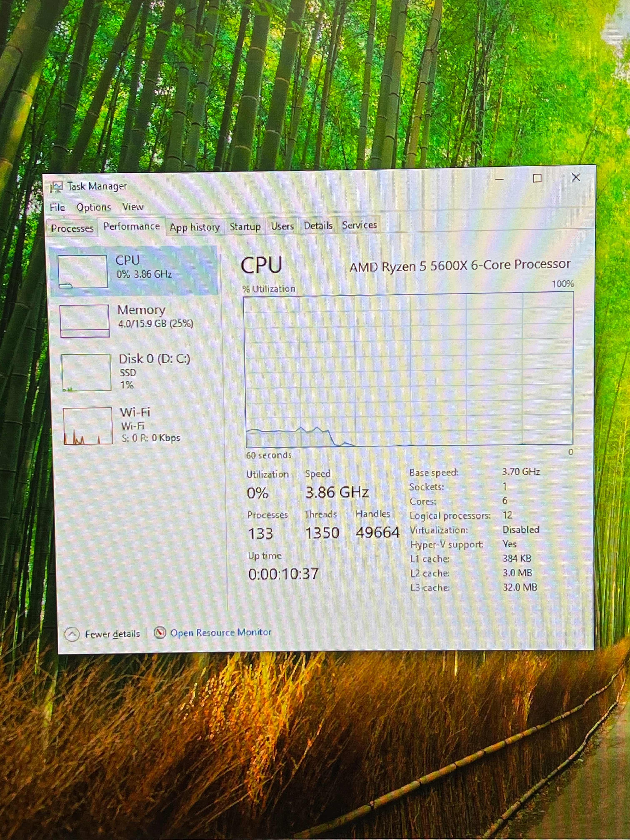Viewport: 630px width, 840px height.
Task: Click the AMD Ryzen 5 5600X processor name
Action: [x=460, y=265]
